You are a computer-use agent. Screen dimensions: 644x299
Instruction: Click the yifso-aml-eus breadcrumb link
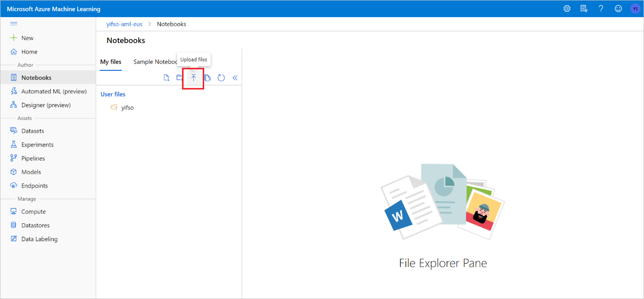click(124, 24)
